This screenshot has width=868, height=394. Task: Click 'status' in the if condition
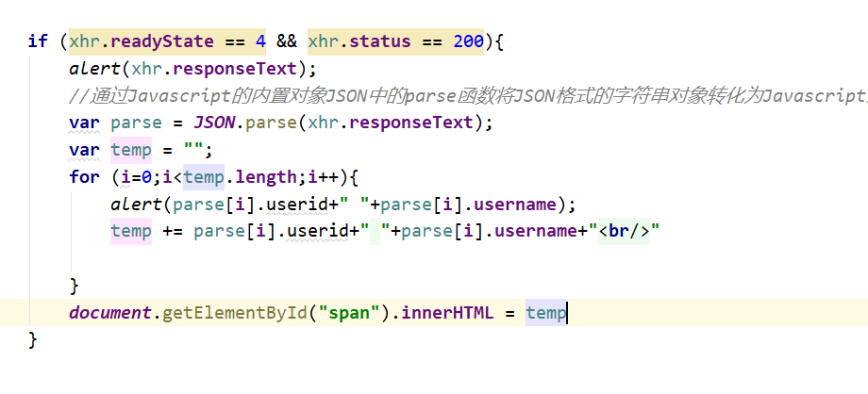379,41
